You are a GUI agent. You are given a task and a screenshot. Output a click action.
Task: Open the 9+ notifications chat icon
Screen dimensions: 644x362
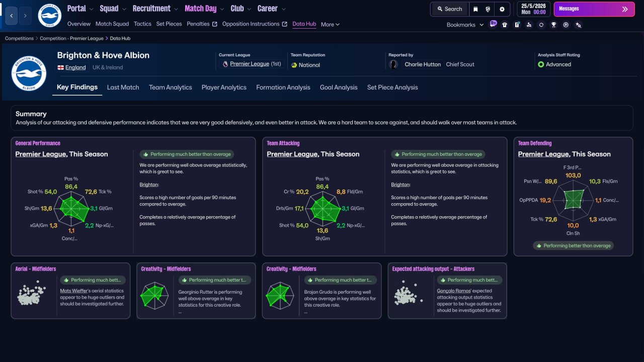[x=493, y=24]
